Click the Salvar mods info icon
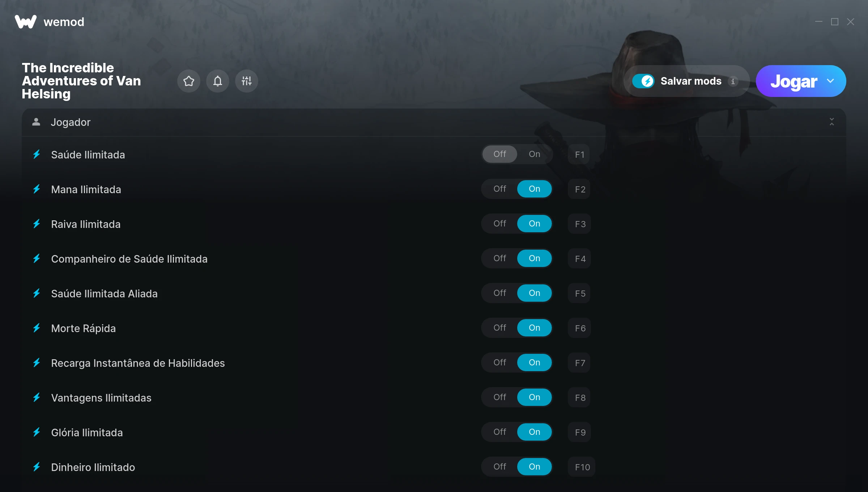Viewport: 868px width, 492px height. [x=733, y=81]
